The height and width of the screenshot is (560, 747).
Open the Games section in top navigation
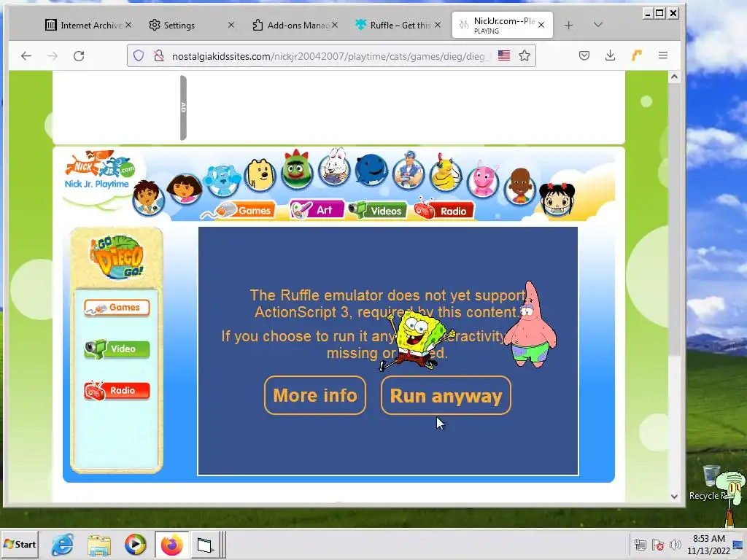pyautogui.click(x=244, y=210)
